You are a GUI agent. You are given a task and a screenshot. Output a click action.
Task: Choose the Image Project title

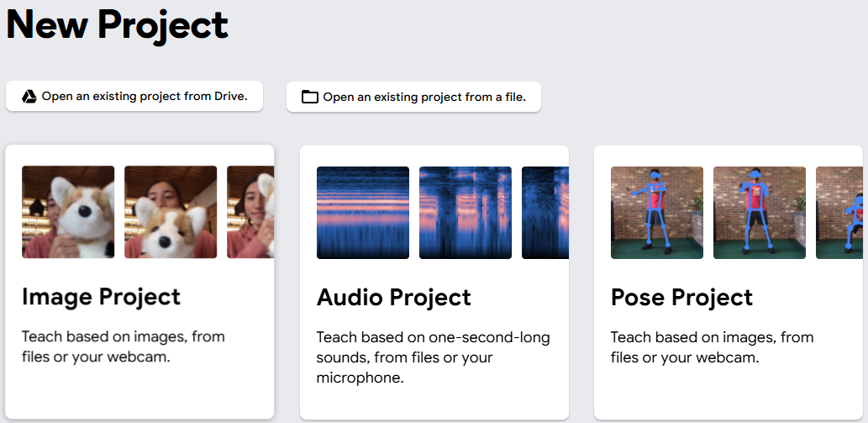(x=101, y=297)
